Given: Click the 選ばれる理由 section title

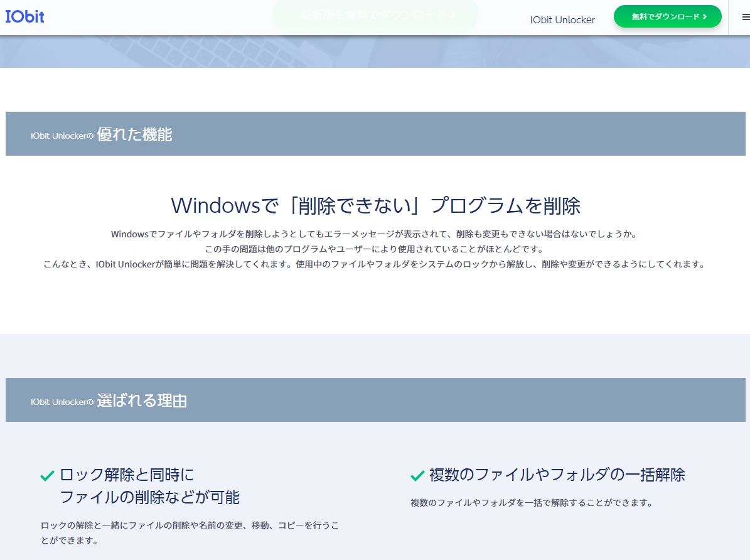Looking at the screenshot, I should tap(142, 401).
